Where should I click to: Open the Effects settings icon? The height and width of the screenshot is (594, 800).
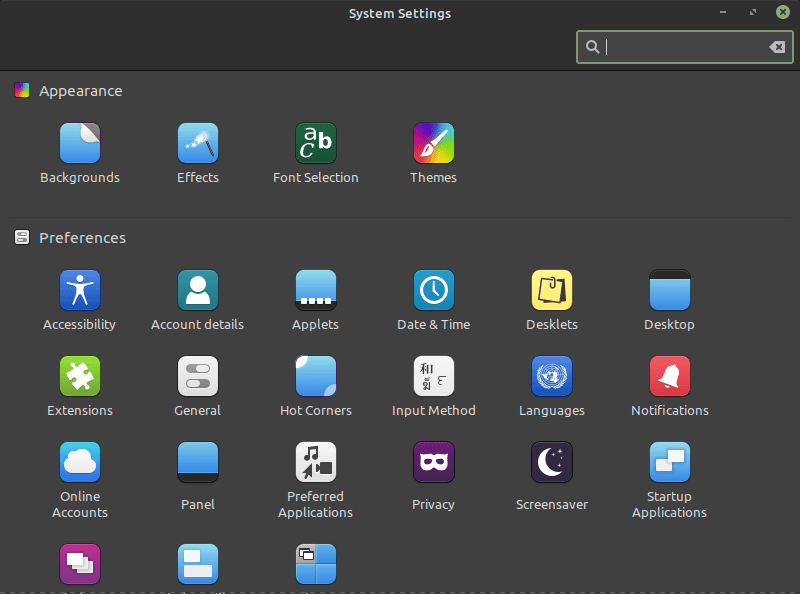[x=198, y=144]
